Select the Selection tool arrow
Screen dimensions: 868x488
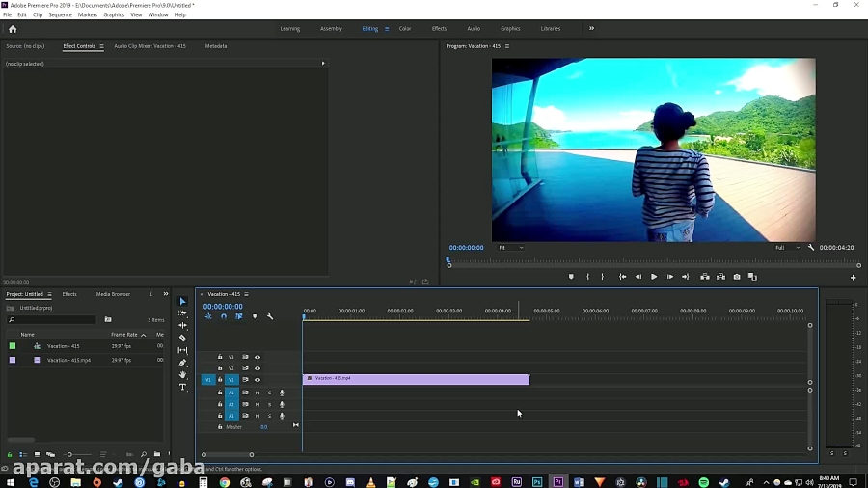click(x=182, y=302)
